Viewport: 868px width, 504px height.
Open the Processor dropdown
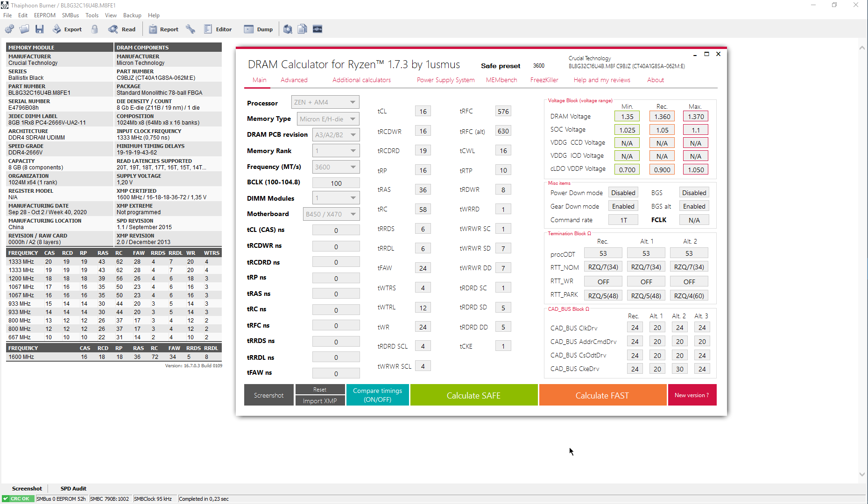coord(325,102)
